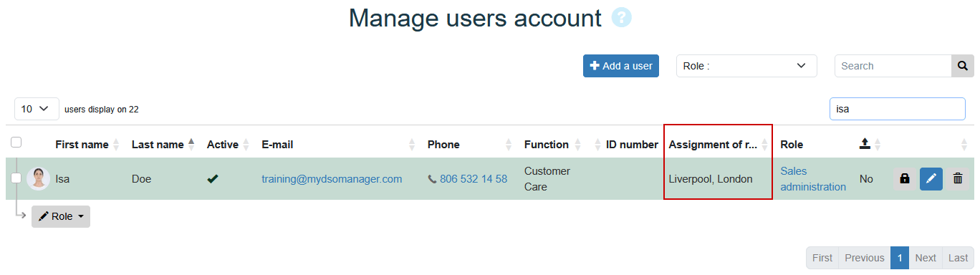Image resolution: width=980 pixels, height=275 pixels.
Task: Go to the First page
Action: tap(822, 258)
